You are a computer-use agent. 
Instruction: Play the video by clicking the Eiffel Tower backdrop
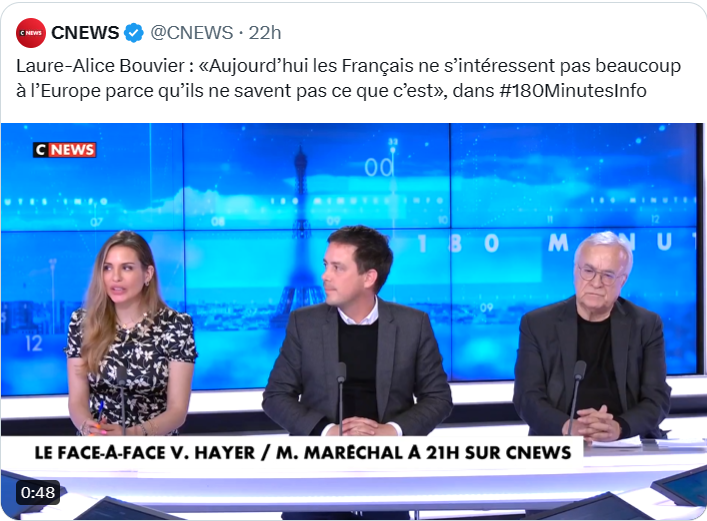pos(299,235)
